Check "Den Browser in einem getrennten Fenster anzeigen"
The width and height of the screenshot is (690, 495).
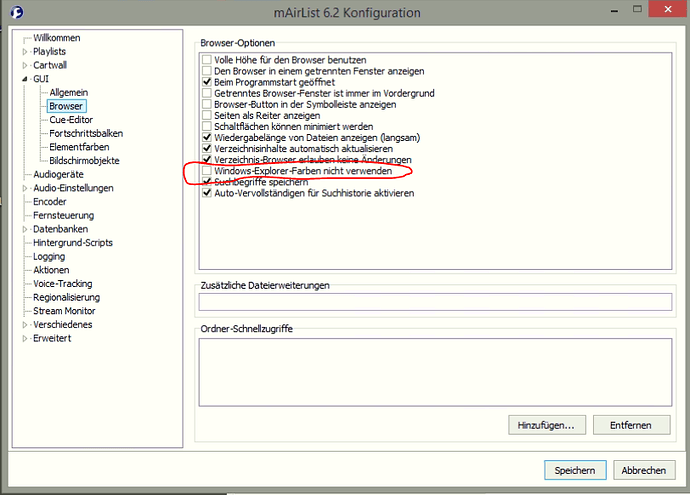[x=207, y=71]
